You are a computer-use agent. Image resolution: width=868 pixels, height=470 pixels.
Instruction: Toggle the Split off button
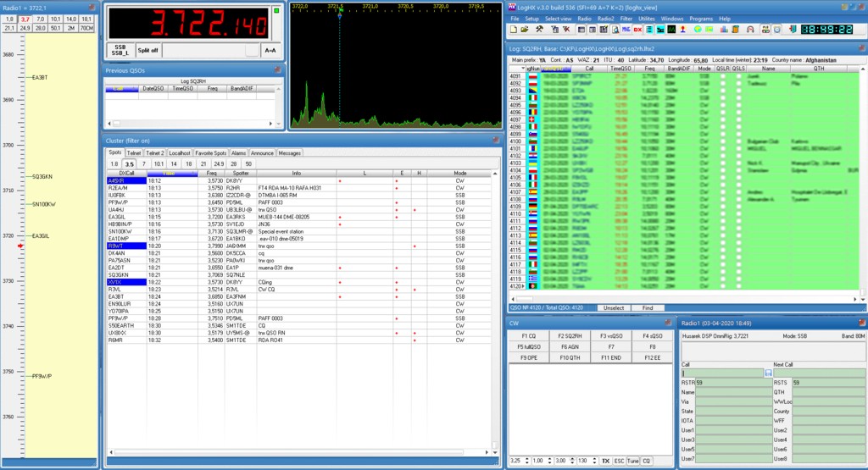(148, 51)
